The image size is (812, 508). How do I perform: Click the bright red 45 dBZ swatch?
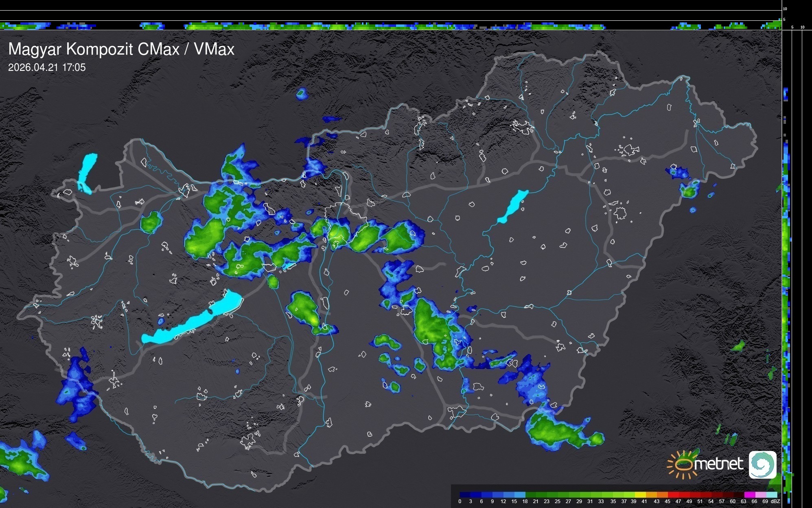click(x=673, y=495)
